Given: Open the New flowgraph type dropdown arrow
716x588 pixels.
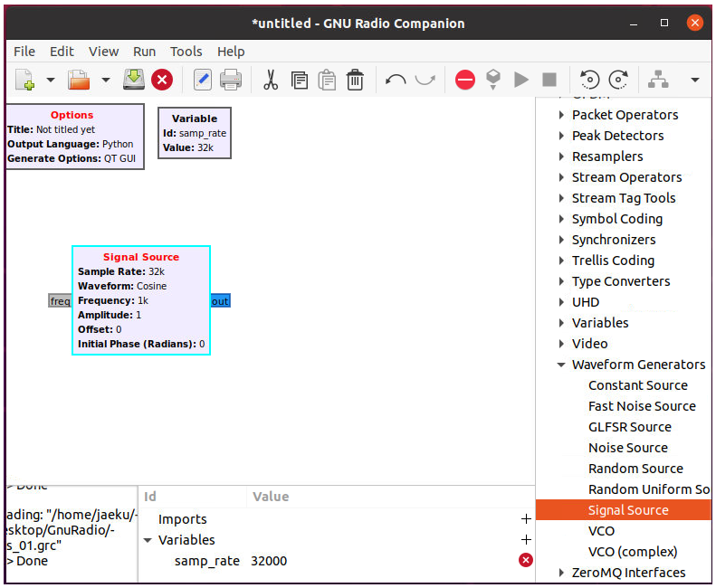Looking at the screenshot, I should tap(51, 80).
